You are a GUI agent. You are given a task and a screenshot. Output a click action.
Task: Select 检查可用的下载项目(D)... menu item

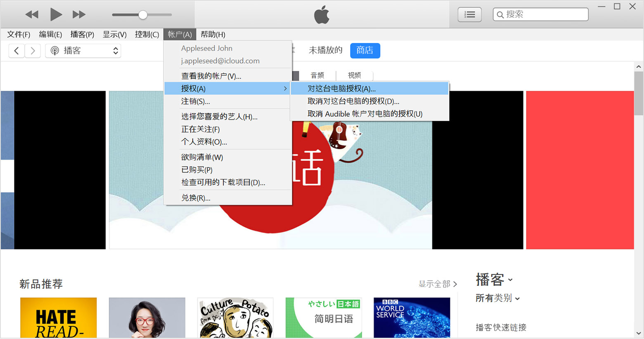tap(228, 182)
